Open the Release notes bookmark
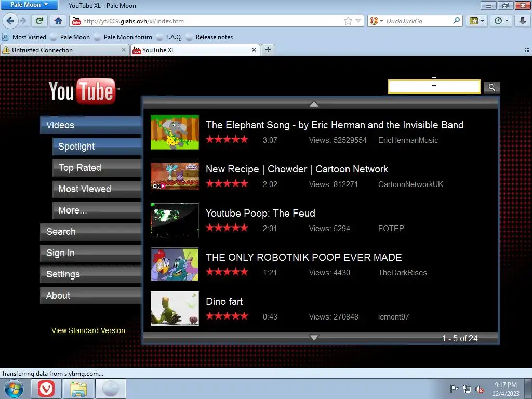Screen dimensions: 532x399 pos(210,37)
